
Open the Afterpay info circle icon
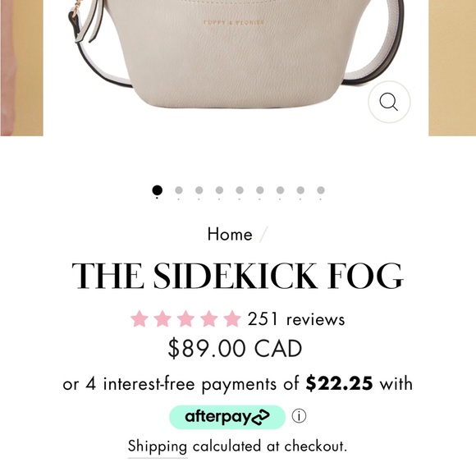click(299, 416)
